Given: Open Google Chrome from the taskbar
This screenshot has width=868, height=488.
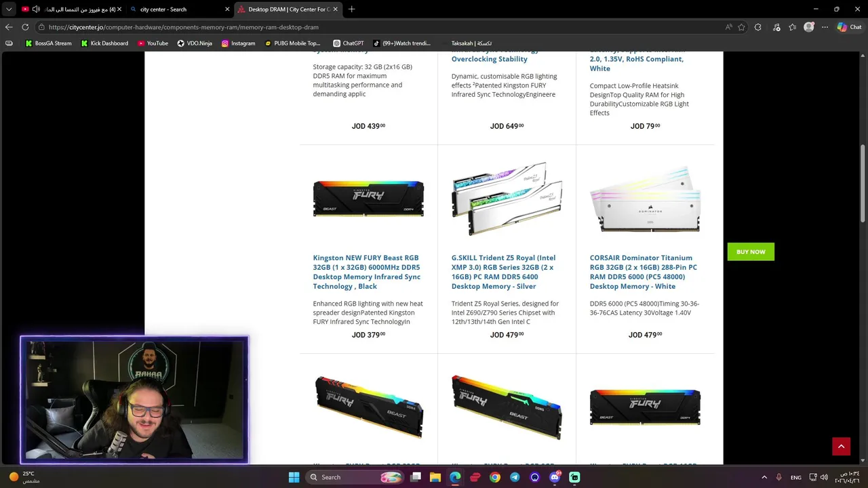Looking at the screenshot, I should click(x=495, y=477).
